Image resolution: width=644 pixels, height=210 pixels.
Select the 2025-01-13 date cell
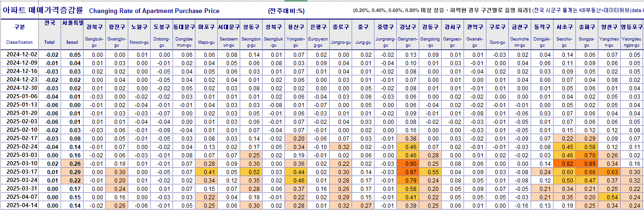[x=20, y=105]
